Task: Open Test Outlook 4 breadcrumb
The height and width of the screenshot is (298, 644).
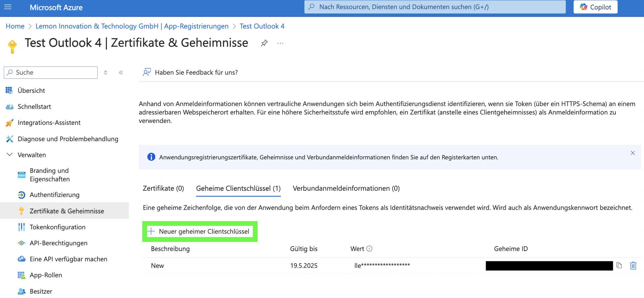Action: pos(262,26)
